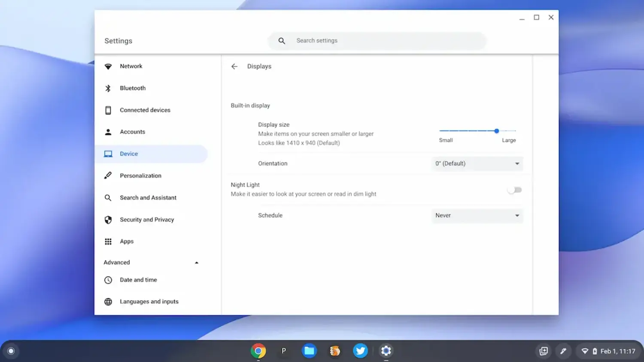Click the Bluetooth icon in sidebar

pos(108,88)
